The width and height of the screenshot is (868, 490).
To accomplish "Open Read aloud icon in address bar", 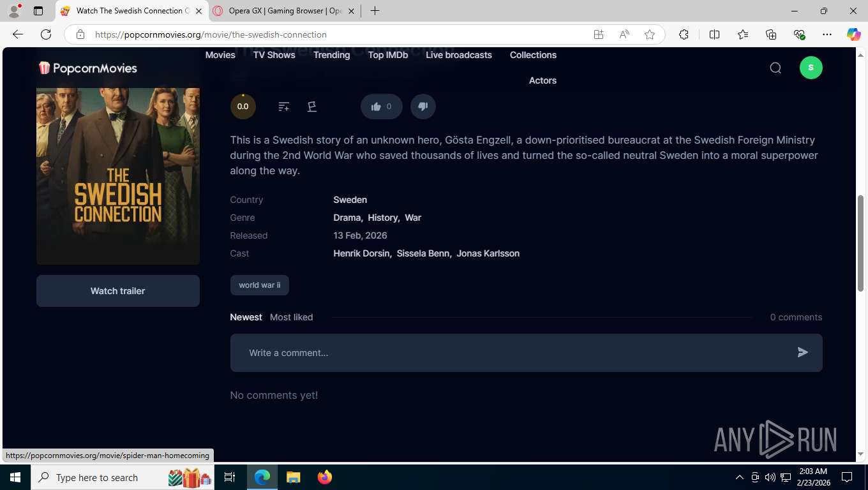I will coord(624,34).
